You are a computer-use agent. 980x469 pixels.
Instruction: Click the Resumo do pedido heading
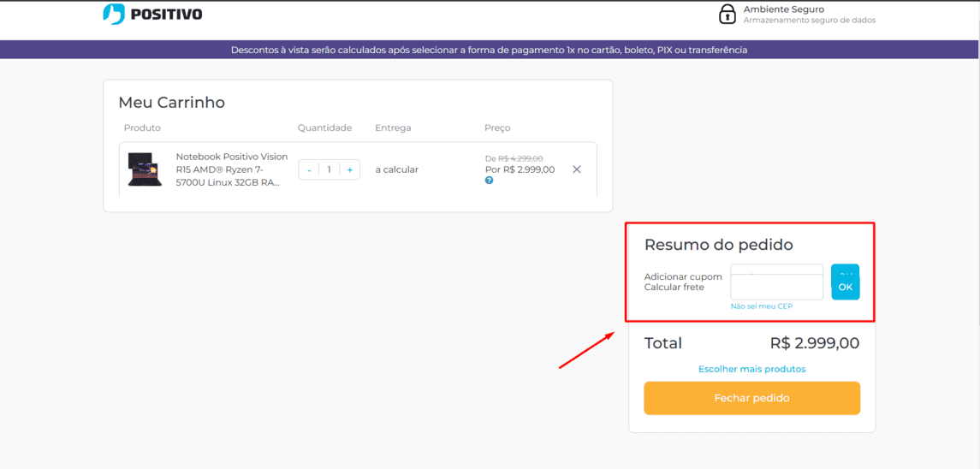click(x=719, y=245)
